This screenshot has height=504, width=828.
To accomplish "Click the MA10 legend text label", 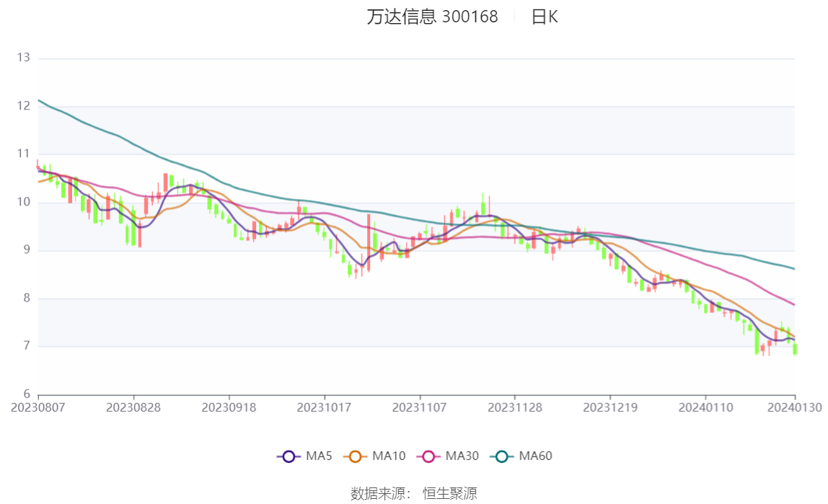I will click(x=389, y=456).
